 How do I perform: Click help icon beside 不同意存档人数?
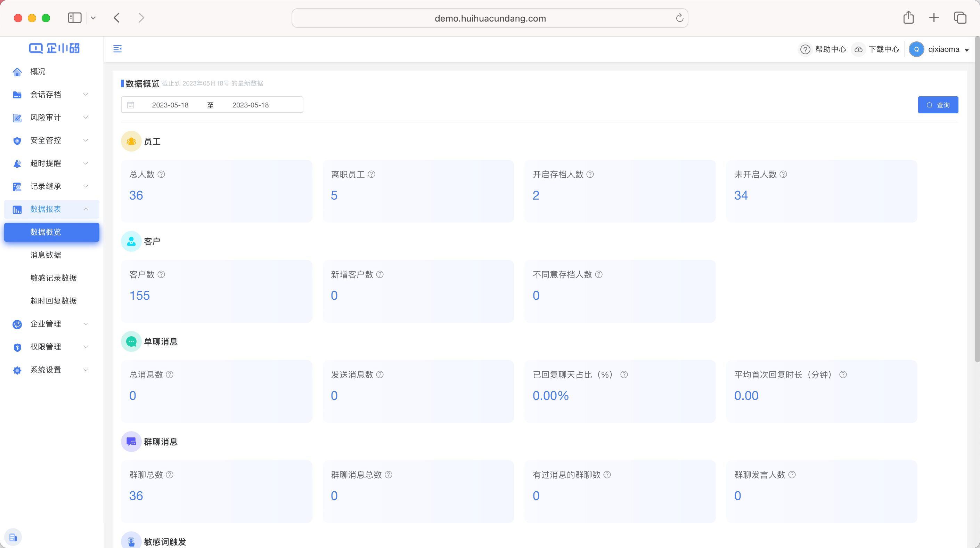pyautogui.click(x=599, y=274)
